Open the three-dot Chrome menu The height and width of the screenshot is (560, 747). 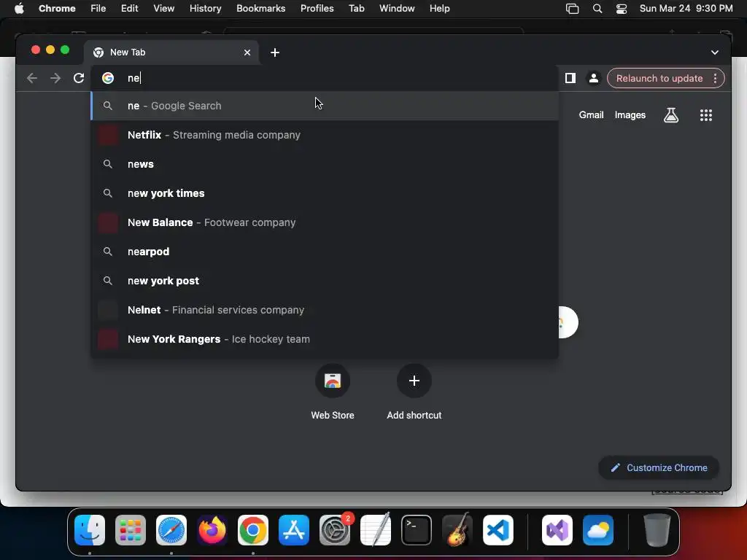[x=715, y=79]
